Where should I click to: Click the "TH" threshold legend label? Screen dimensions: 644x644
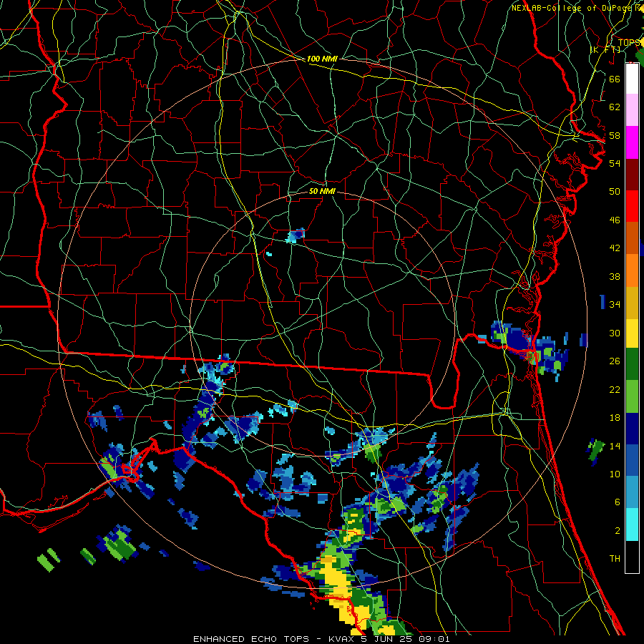(615, 559)
